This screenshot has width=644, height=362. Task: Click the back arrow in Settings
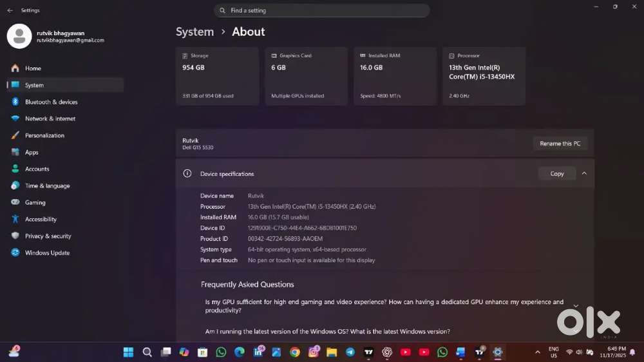pos(10,10)
